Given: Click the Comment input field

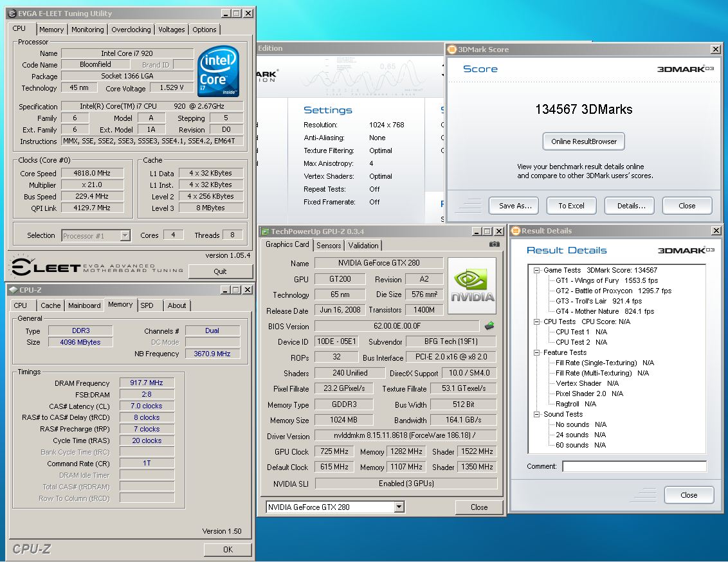Looking at the screenshot, I should [x=635, y=466].
